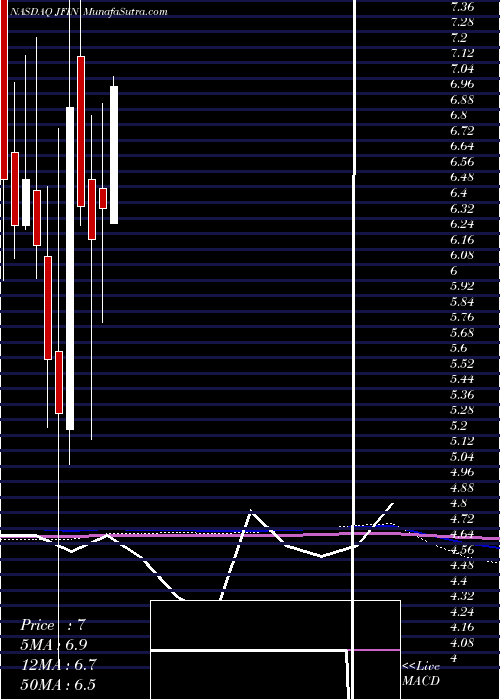Pick the 5.2 scale value

pos(460,426)
